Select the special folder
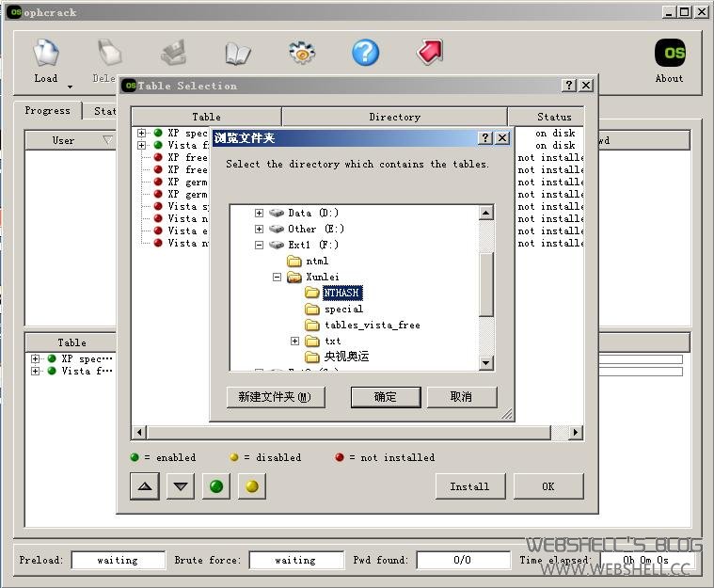714x588 pixels. (343, 310)
